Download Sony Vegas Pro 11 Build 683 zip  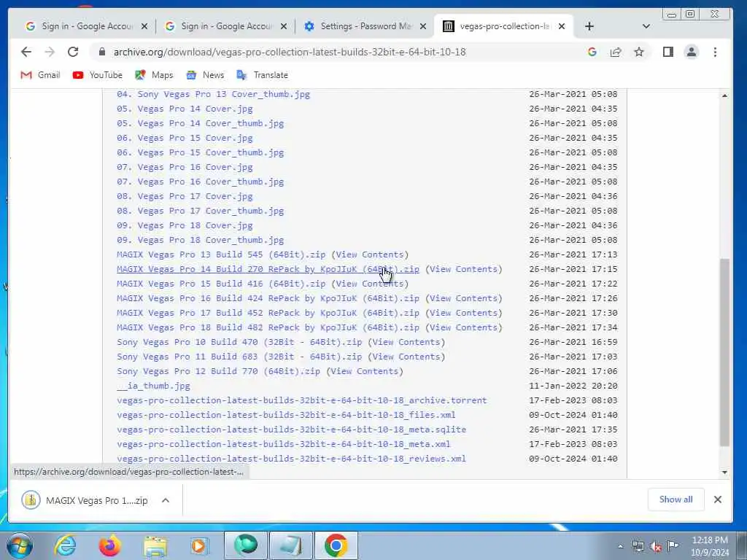(239, 357)
